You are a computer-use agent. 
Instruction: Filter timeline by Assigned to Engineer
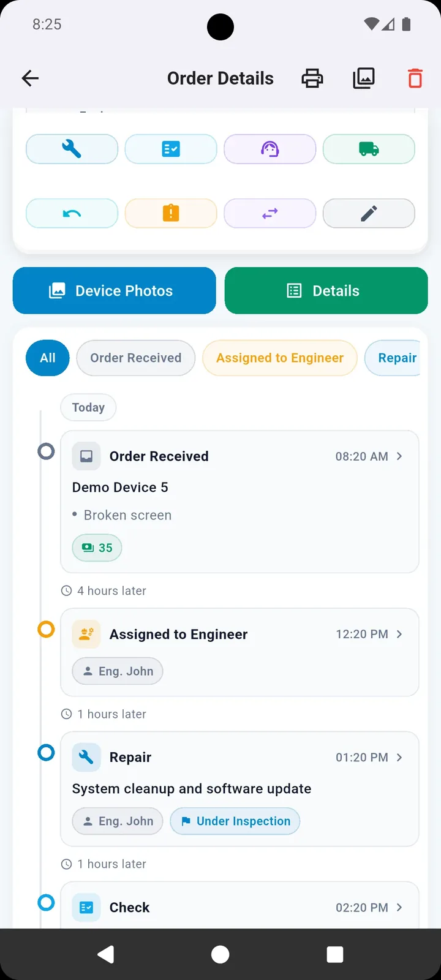280,358
